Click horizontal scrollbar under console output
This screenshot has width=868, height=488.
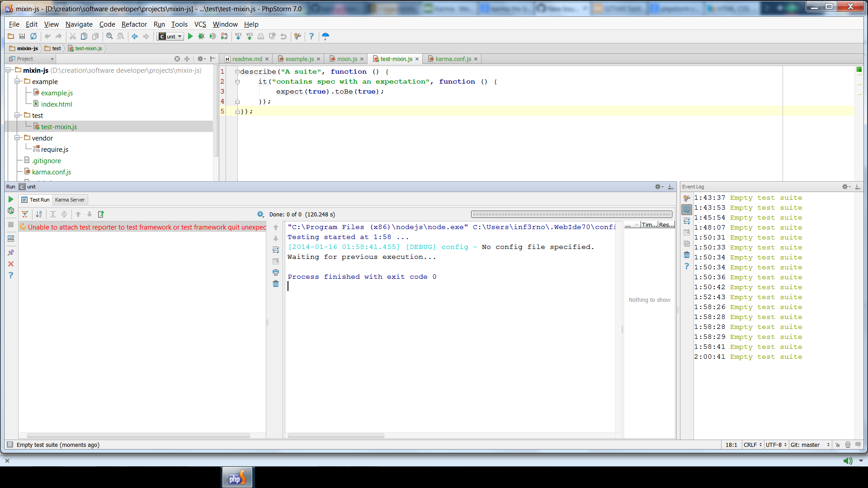(336, 436)
